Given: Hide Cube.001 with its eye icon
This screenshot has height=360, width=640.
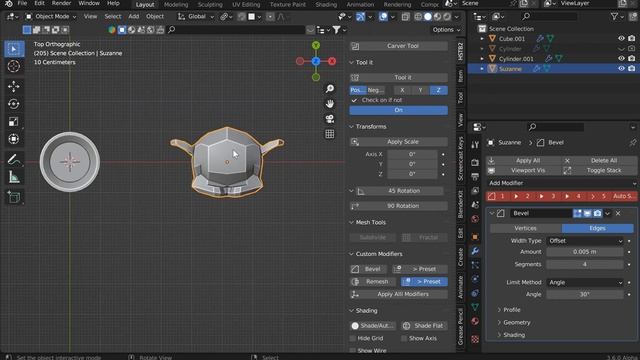Looking at the screenshot, I should coord(621,38).
